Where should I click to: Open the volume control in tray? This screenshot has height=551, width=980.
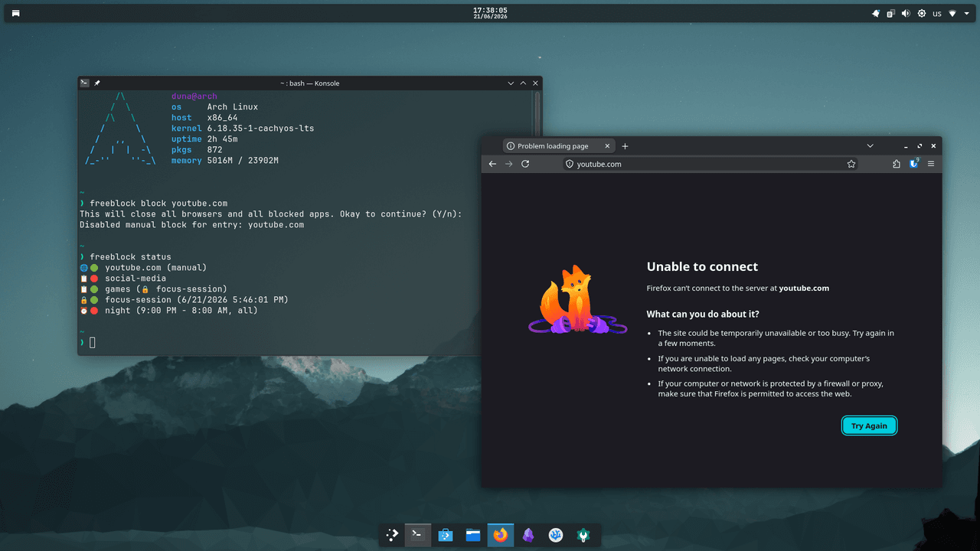pos(906,14)
